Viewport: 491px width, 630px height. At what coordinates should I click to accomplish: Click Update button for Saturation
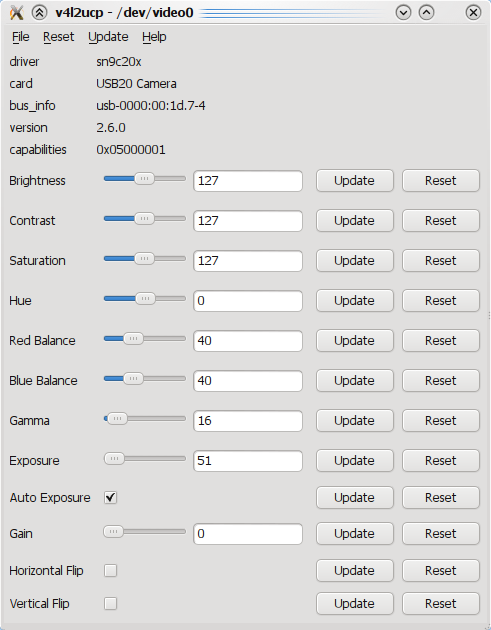354,261
